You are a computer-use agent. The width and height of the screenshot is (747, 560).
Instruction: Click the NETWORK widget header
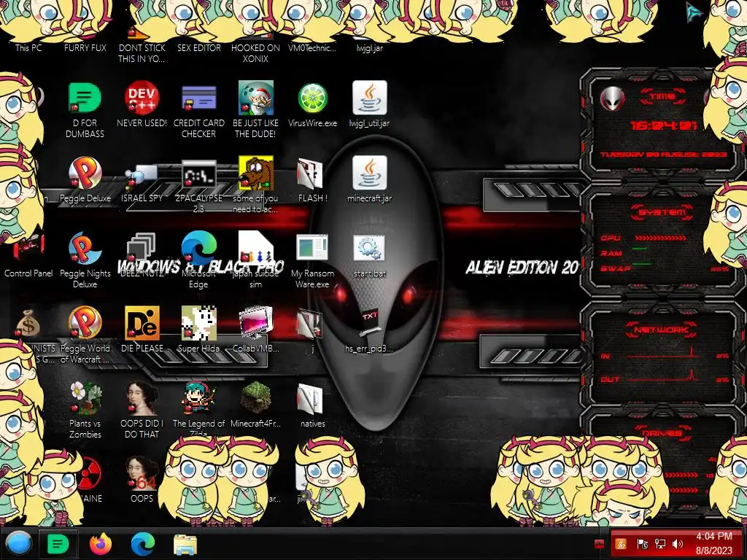(662, 330)
